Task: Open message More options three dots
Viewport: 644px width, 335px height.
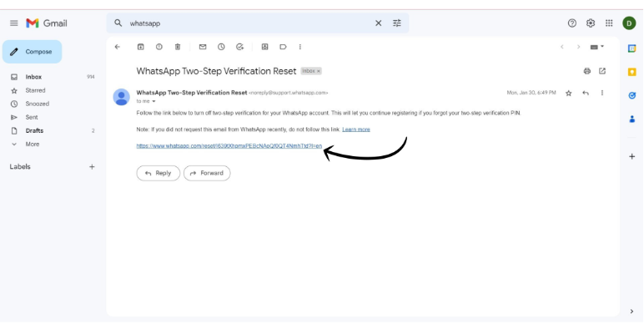Action: [602, 93]
